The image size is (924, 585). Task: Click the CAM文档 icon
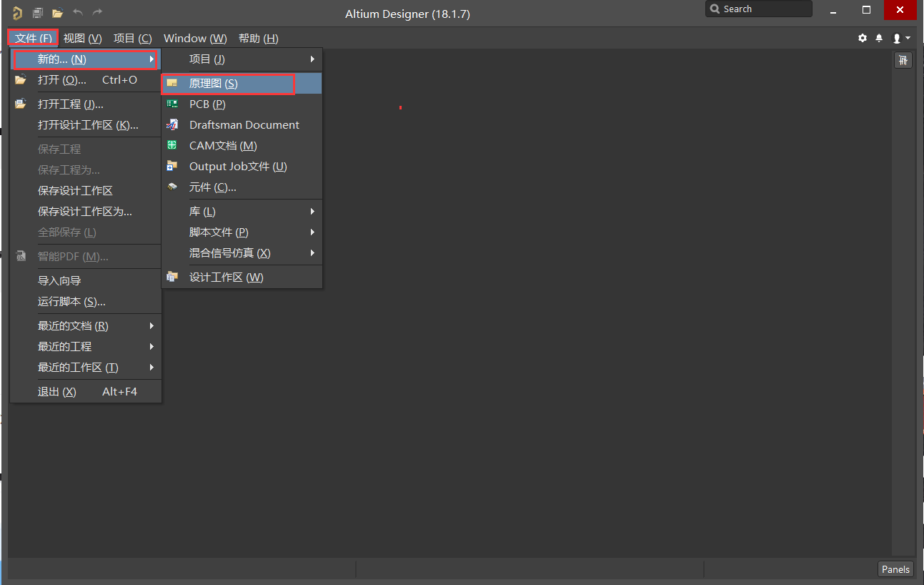point(172,146)
